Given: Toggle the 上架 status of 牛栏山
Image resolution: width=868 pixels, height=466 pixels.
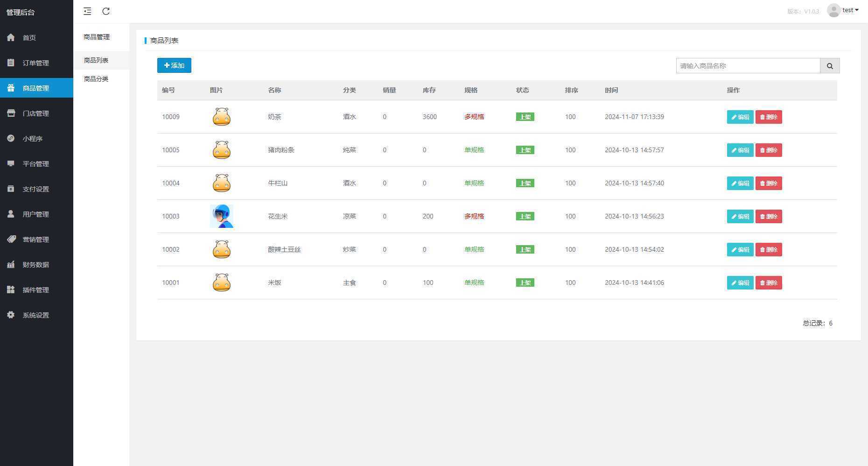Looking at the screenshot, I should 525,183.
